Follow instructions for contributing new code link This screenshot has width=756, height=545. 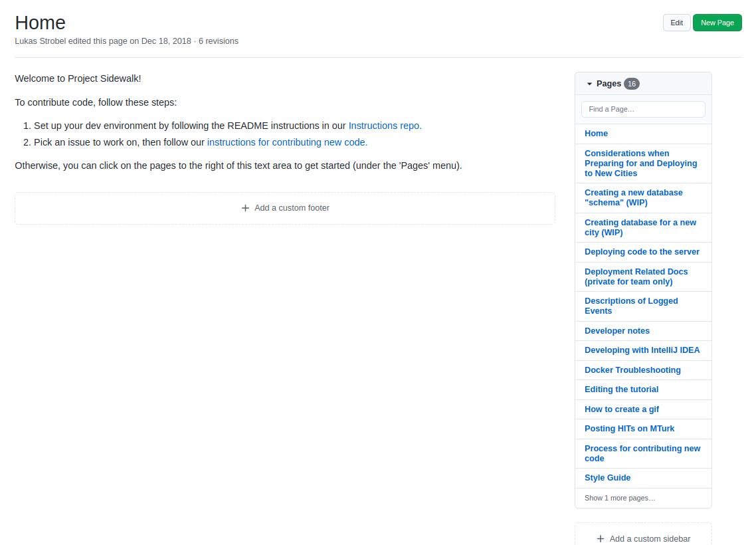coord(287,142)
